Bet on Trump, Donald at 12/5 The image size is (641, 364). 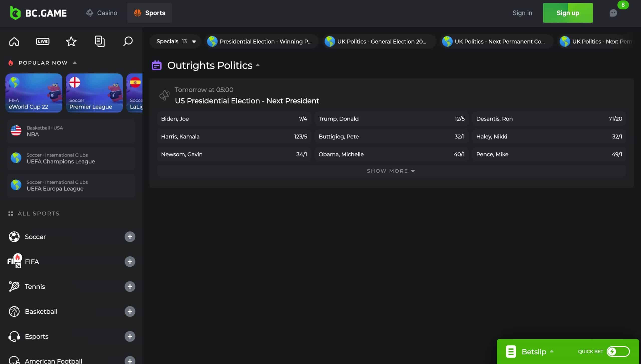click(392, 119)
